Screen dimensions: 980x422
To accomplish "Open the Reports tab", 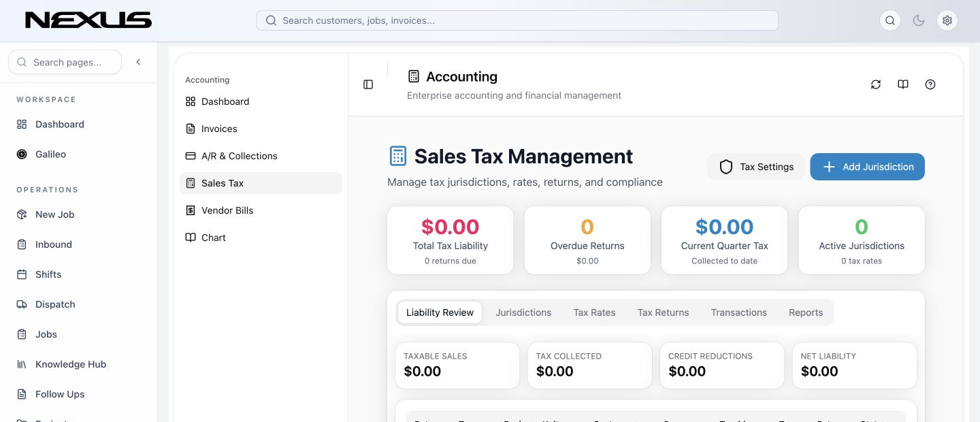I will pos(806,312).
